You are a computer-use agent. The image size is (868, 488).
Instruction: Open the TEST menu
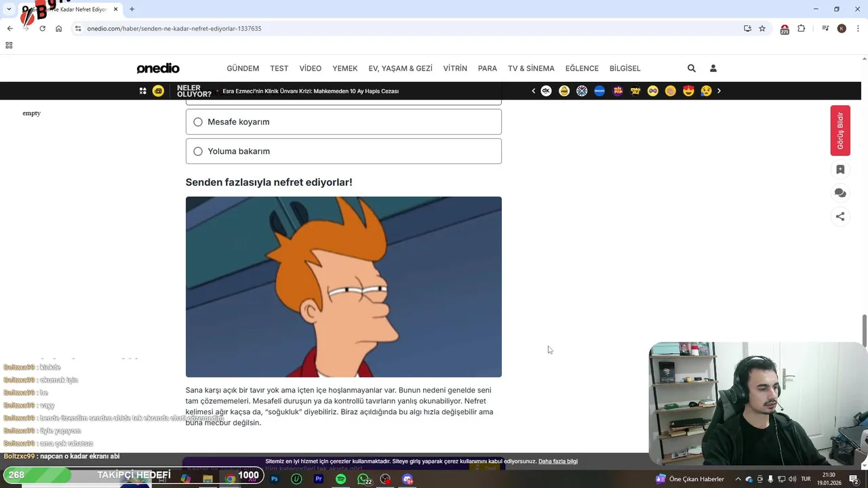click(279, 68)
